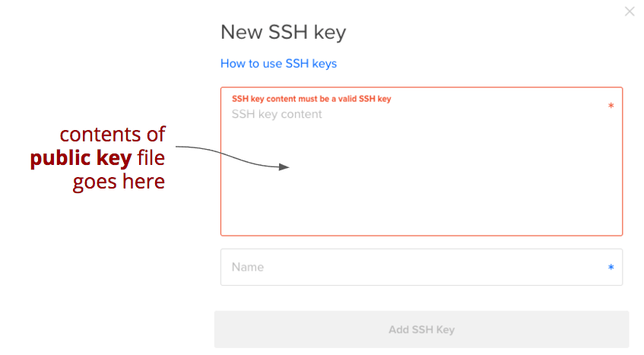
Task: Click the Add SSH Key button
Action: tap(421, 330)
